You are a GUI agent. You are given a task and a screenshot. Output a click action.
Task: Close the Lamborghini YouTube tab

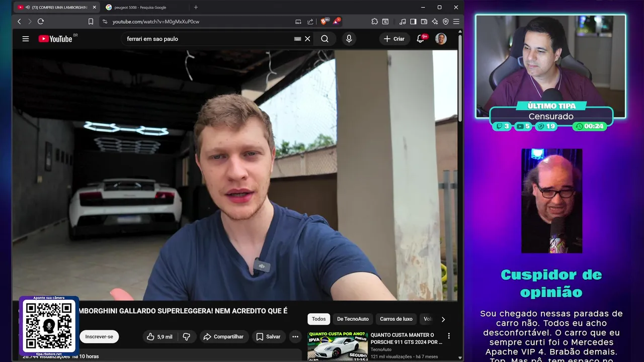coord(94,7)
